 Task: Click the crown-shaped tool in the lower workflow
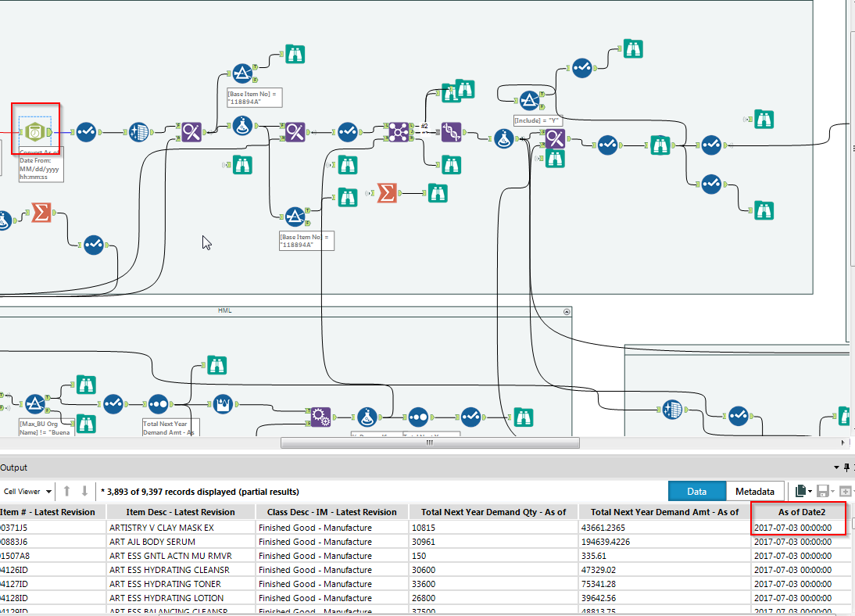point(224,404)
